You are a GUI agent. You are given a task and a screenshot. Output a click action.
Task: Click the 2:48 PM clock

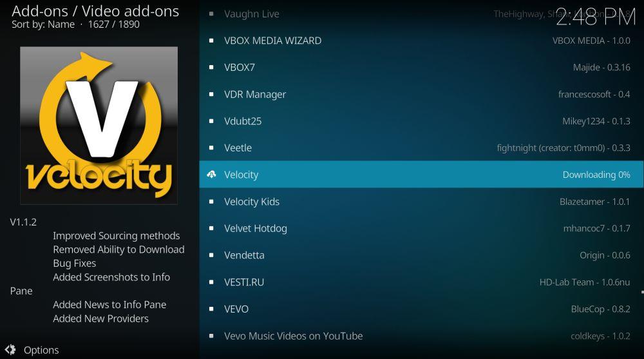coord(596,17)
